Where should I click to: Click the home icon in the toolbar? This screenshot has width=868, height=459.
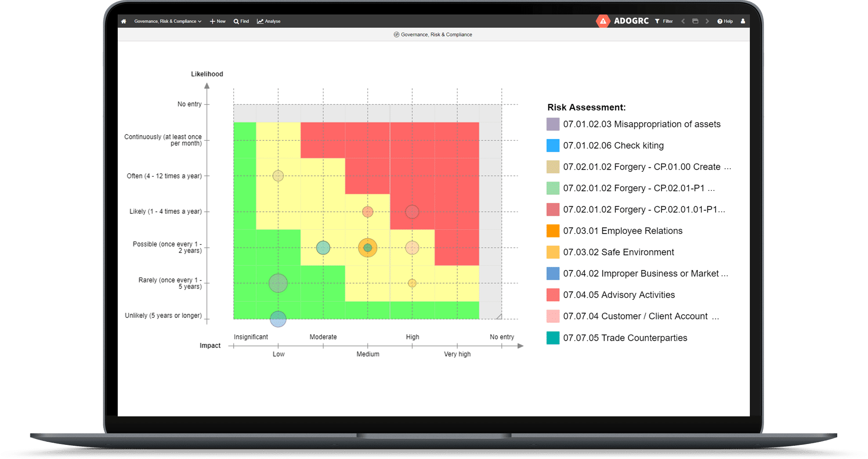click(x=123, y=21)
